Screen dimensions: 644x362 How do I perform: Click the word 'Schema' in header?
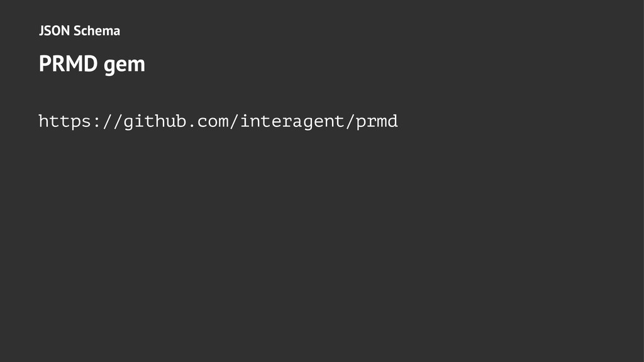(x=97, y=30)
